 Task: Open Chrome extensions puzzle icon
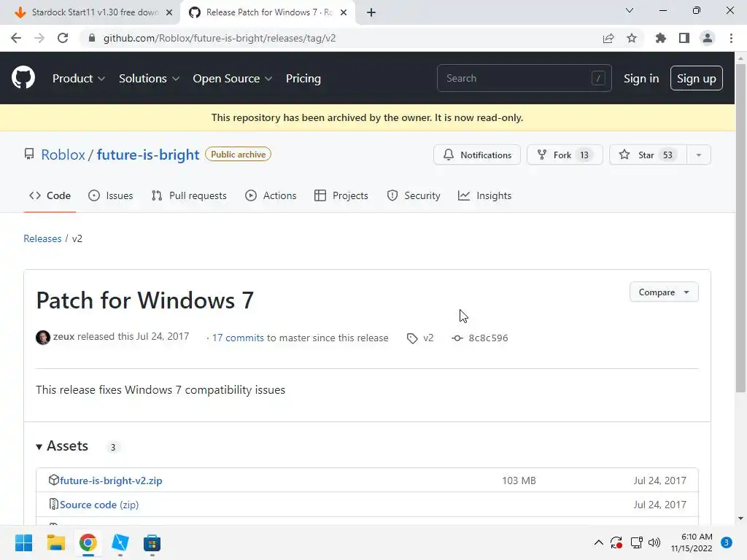660,38
